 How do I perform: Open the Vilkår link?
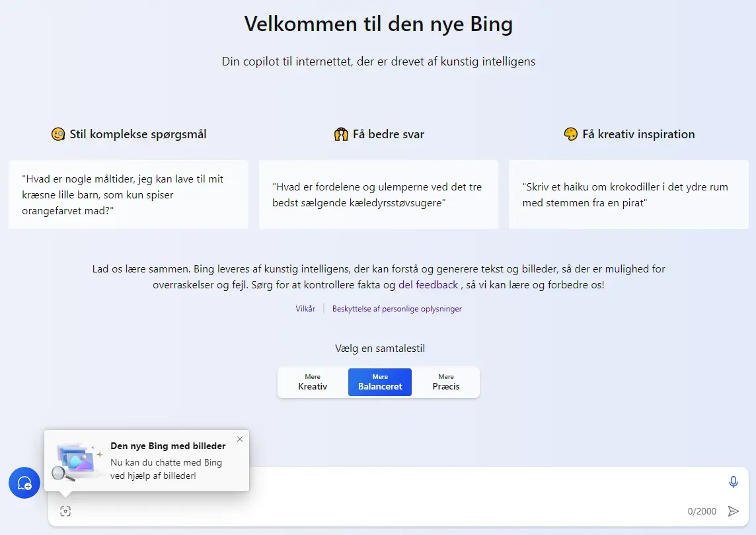305,309
